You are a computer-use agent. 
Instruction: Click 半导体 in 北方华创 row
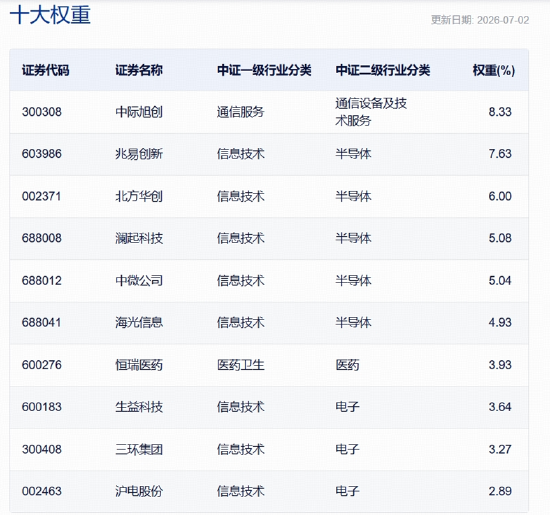coord(353,196)
